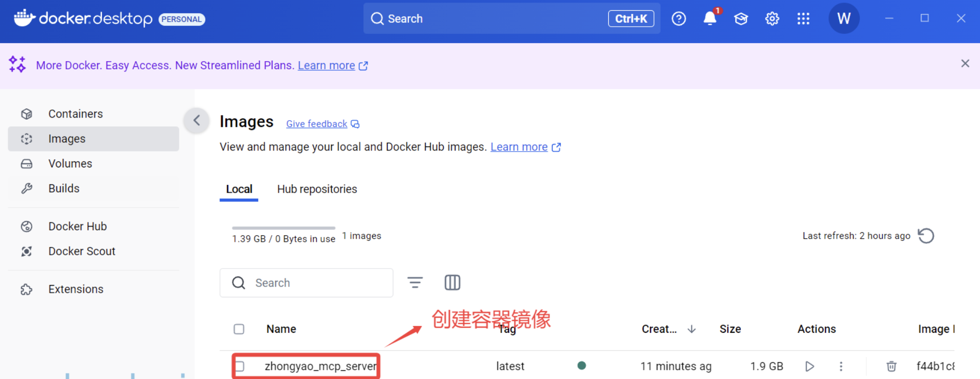Image resolution: width=980 pixels, height=379 pixels.
Task: Switch to Hub repositories tab
Action: [x=317, y=189]
